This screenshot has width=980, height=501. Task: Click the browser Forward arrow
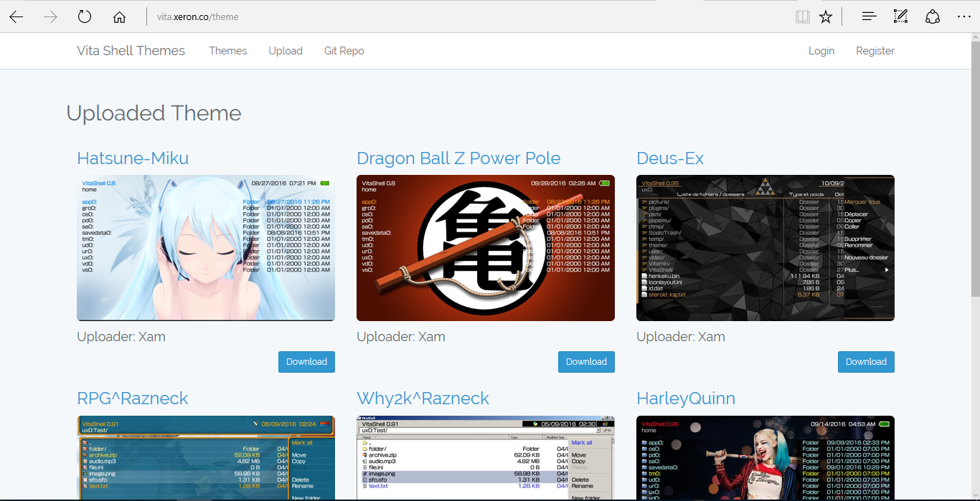click(x=50, y=17)
